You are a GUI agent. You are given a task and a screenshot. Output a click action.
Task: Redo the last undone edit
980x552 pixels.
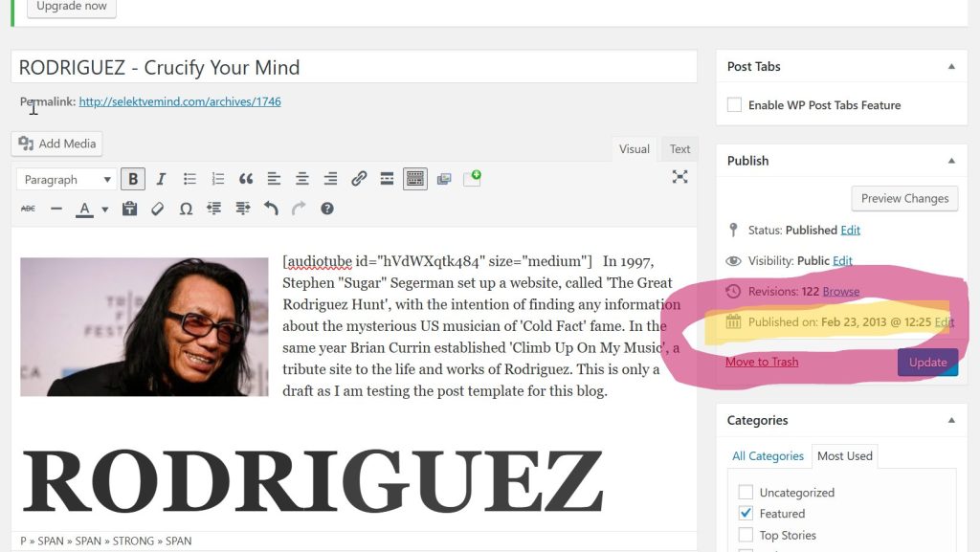(x=299, y=209)
